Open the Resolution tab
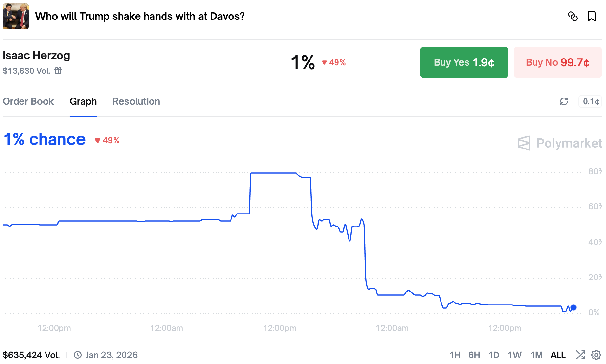Image resolution: width=606 pixels, height=364 pixels. [x=136, y=101]
